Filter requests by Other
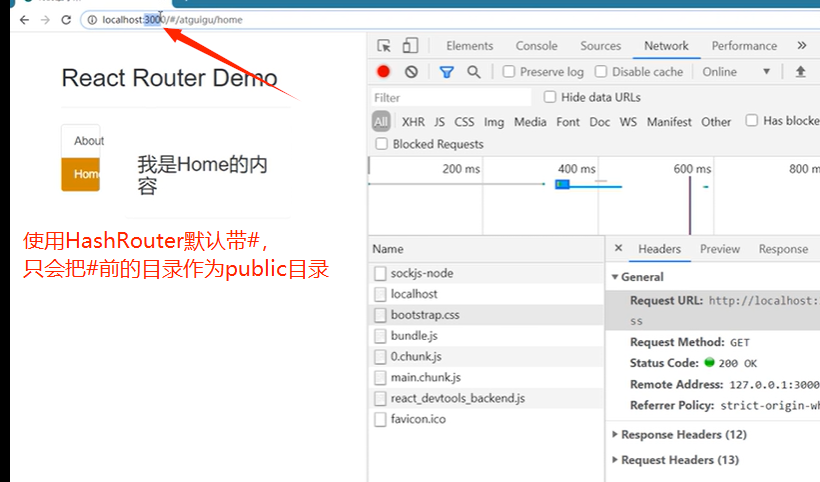The image size is (820, 482). coord(716,122)
